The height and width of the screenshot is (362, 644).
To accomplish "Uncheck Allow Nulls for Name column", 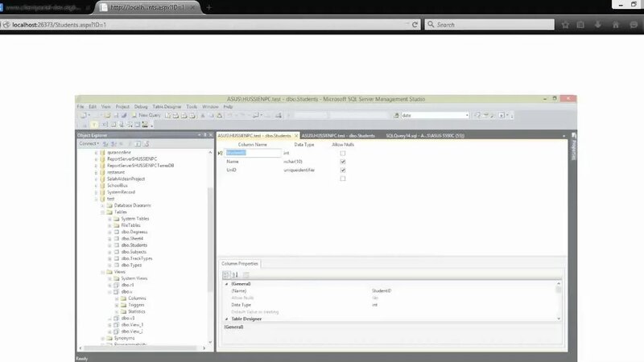I will 343,162.
